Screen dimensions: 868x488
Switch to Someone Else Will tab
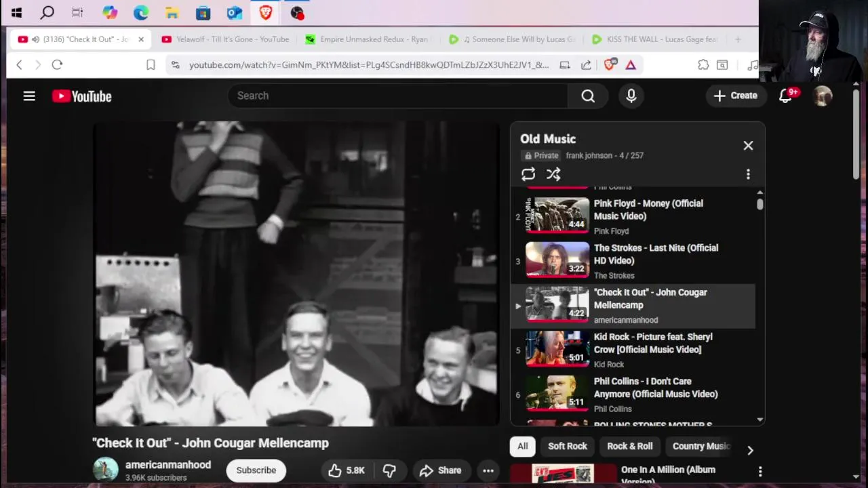point(513,39)
